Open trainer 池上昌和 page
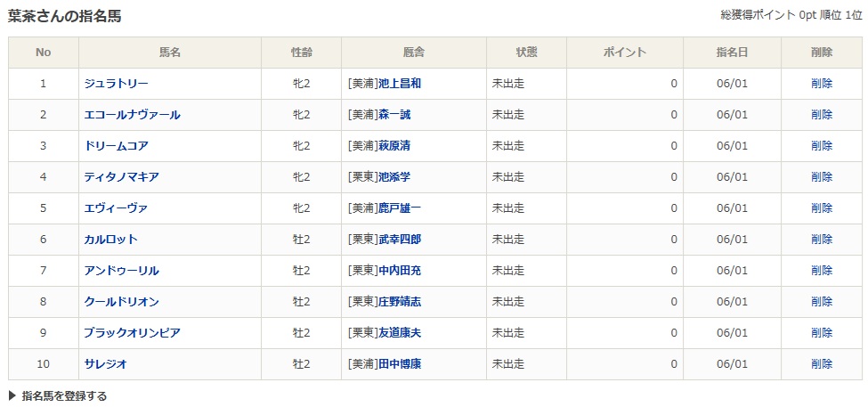The image size is (868, 407). tap(400, 84)
